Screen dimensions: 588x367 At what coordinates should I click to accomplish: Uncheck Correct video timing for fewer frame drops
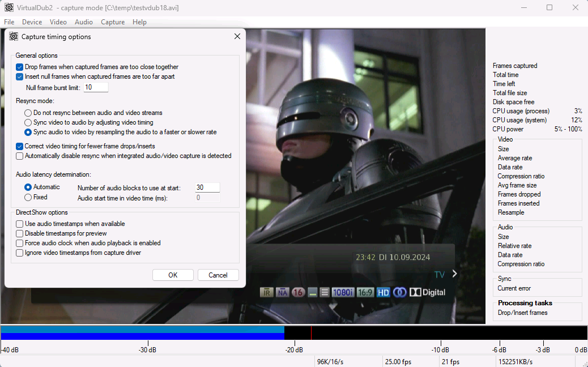pos(19,146)
